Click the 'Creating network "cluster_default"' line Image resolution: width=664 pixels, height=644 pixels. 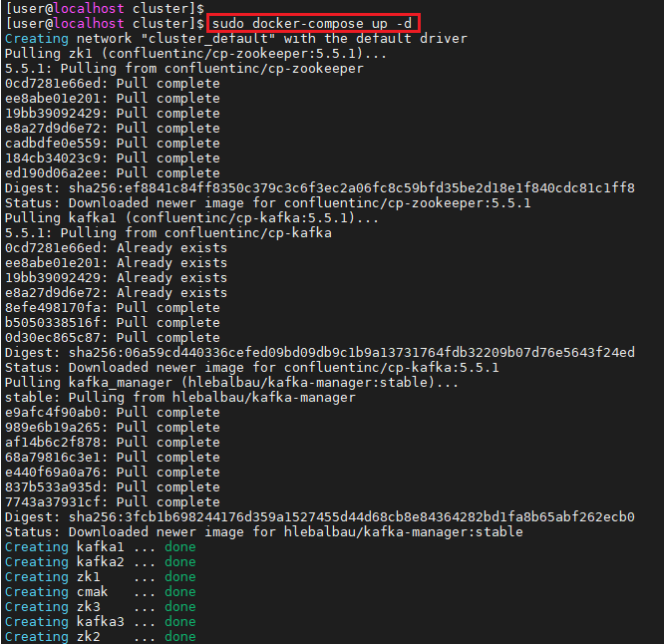236,39
